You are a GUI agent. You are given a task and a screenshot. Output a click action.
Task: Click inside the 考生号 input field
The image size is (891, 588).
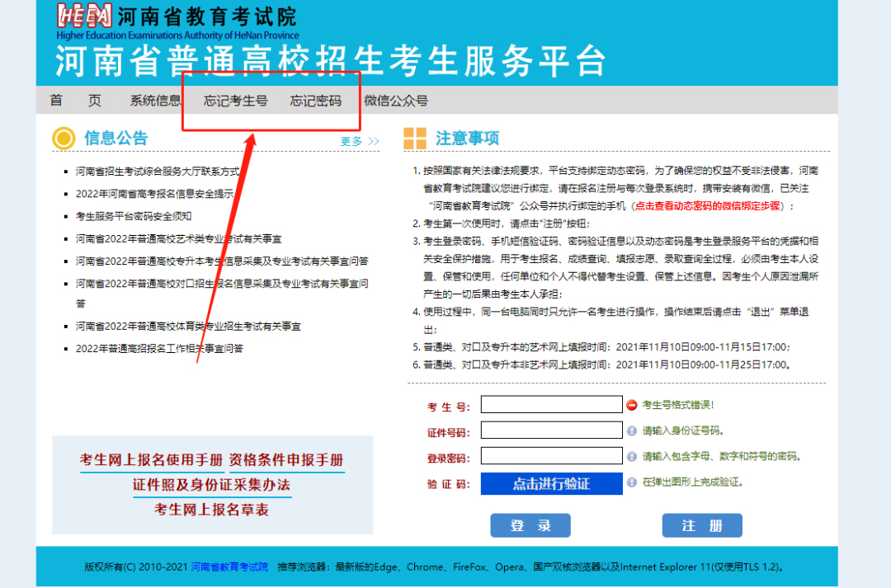pyautogui.click(x=551, y=404)
